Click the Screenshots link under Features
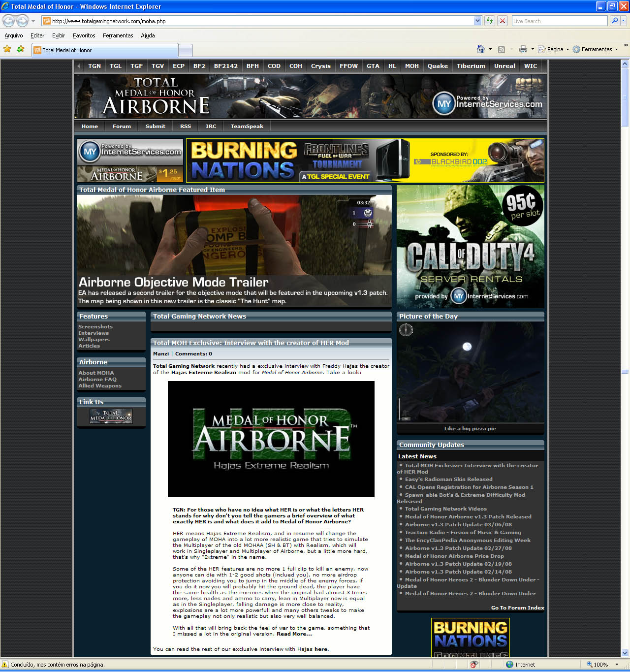Image resolution: width=630 pixels, height=672 pixels. (x=95, y=326)
